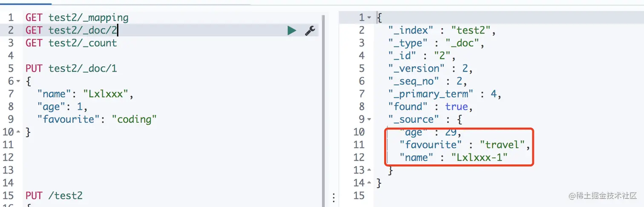Run the GET test2/_doc/2 request
Viewport: 644px width, 207px height.
(x=292, y=30)
